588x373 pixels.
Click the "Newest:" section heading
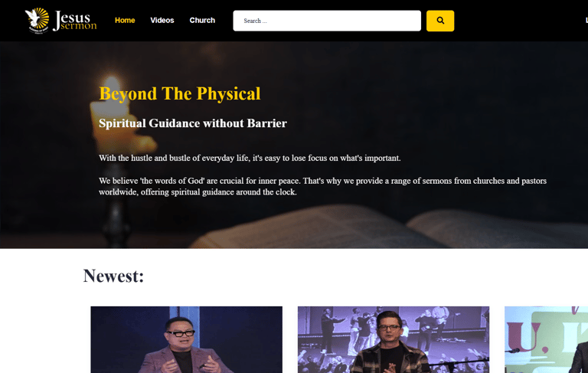113,276
